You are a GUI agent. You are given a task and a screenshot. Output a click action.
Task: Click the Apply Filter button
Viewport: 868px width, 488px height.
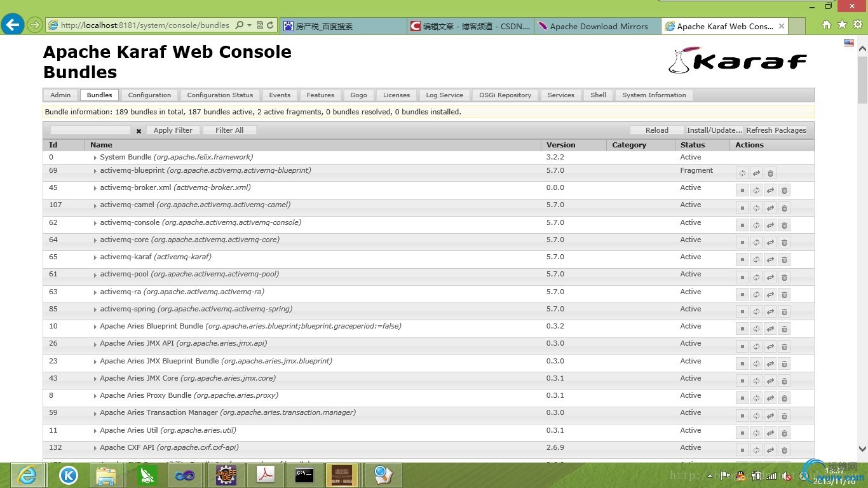173,130
